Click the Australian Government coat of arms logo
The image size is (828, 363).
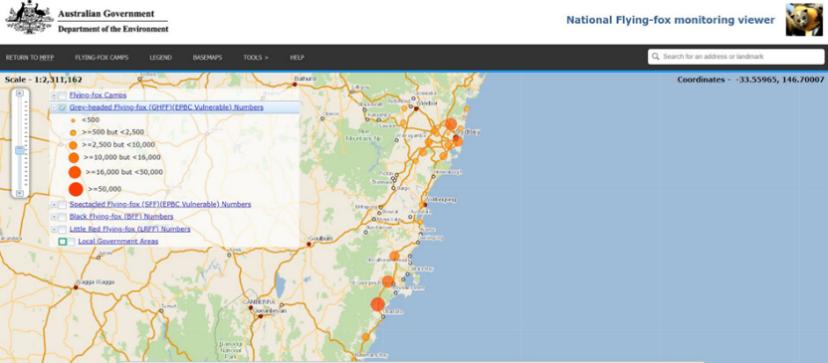click(x=29, y=18)
